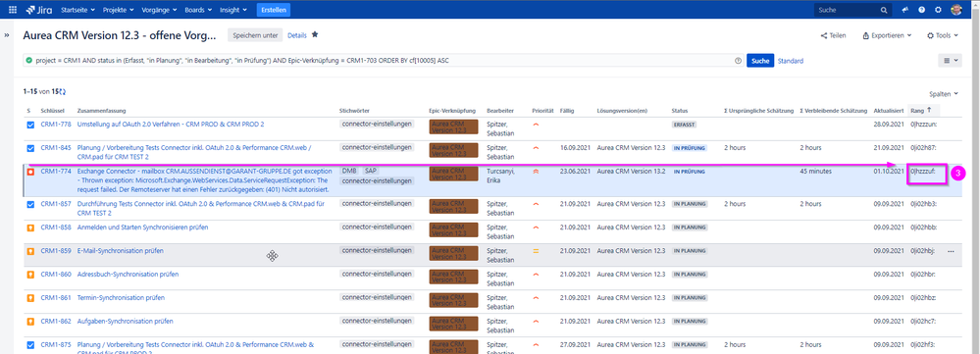The height and width of the screenshot is (354, 980).
Task: Click orange sub-task icon of CRM1-861
Action: point(30,298)
